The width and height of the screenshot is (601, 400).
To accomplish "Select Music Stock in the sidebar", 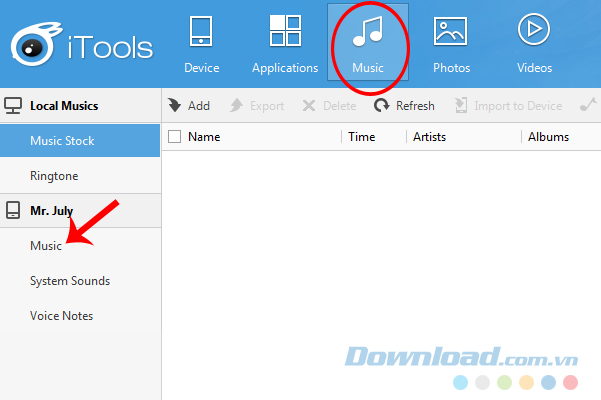I will coord(80,140).
